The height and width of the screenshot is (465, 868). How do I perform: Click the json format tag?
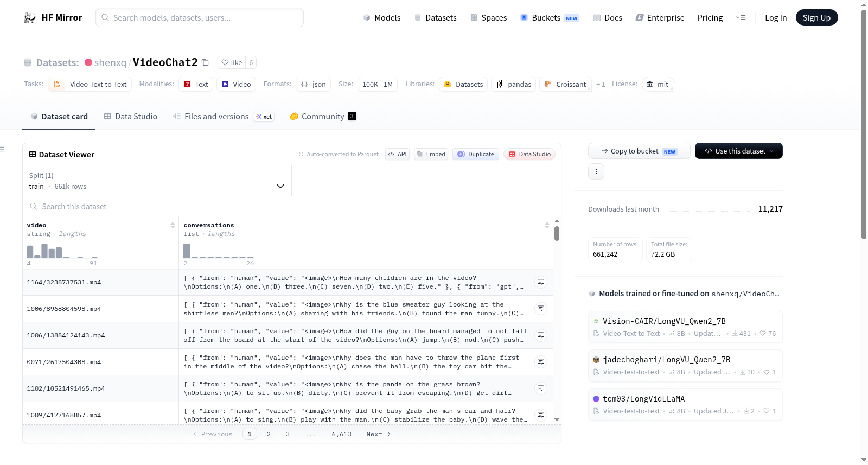[313, 84]
